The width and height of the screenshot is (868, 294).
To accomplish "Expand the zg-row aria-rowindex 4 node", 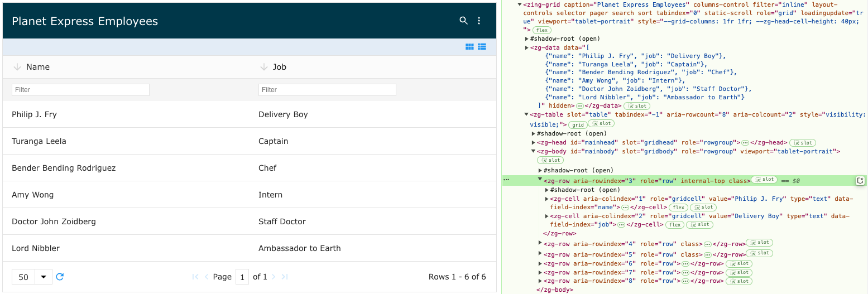I will coord(540,243).
